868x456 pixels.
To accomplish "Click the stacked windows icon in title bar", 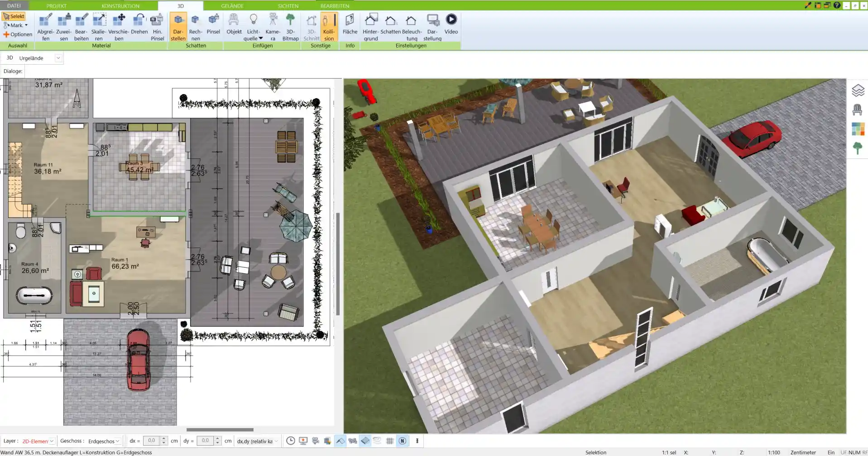I will 827,5.
